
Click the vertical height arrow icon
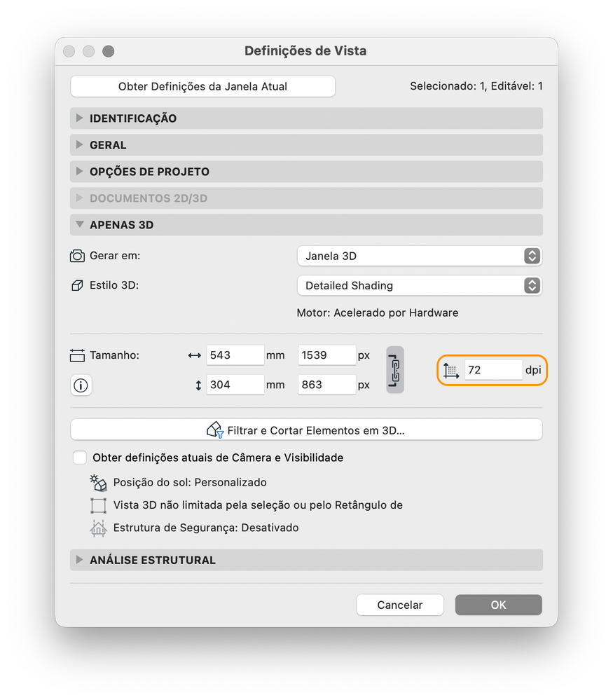[x=198, y=385]
